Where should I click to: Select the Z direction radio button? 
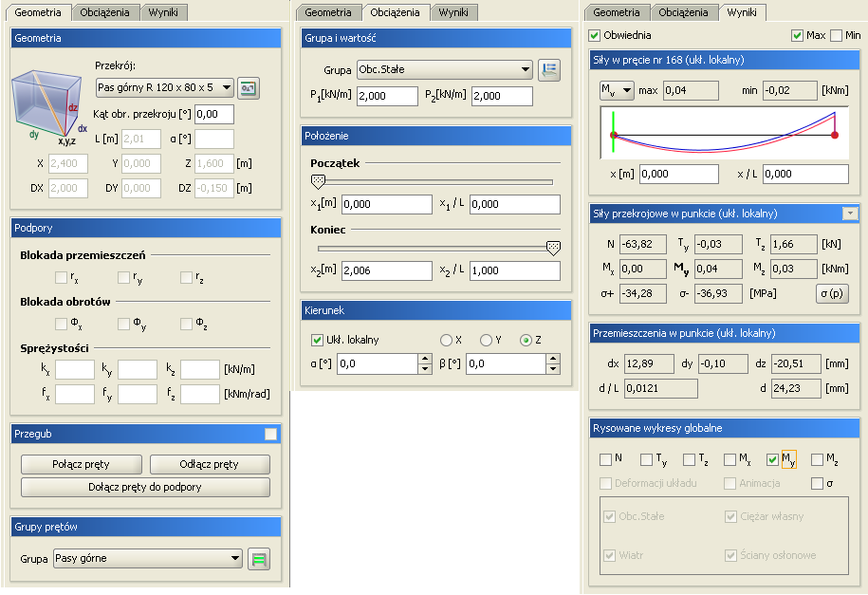click(x=526, y=340)
